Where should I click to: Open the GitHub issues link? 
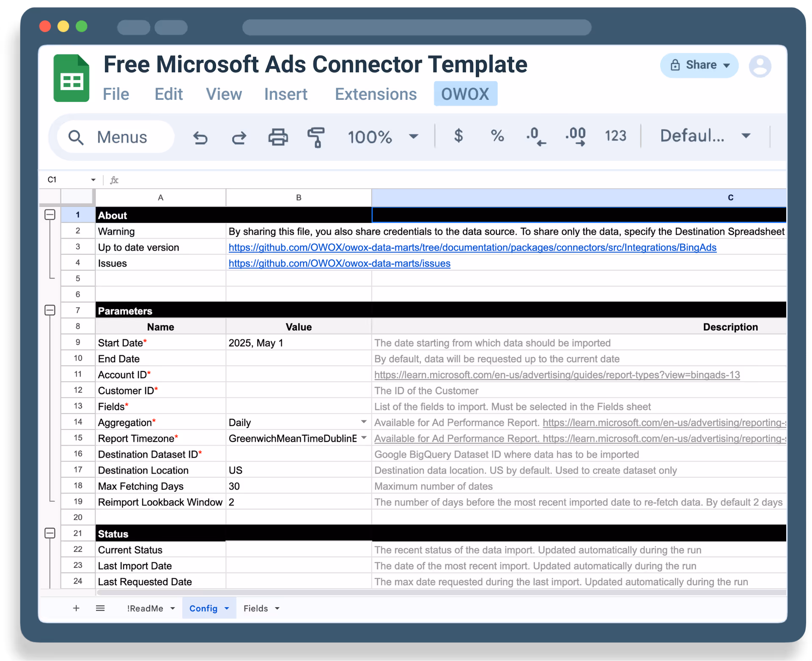[x=339, y=263]
